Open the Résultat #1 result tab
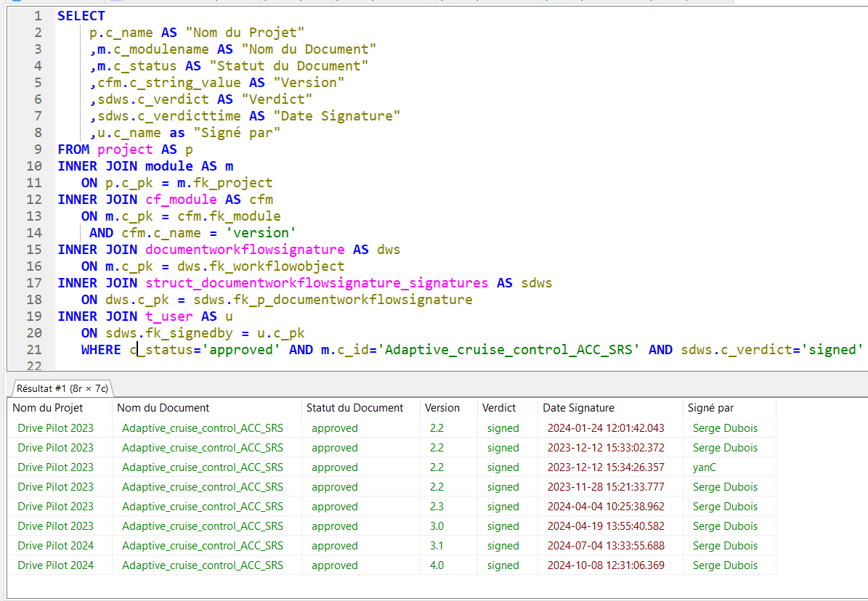This screenshot has height=601, width=868. [x=62, y=388]
